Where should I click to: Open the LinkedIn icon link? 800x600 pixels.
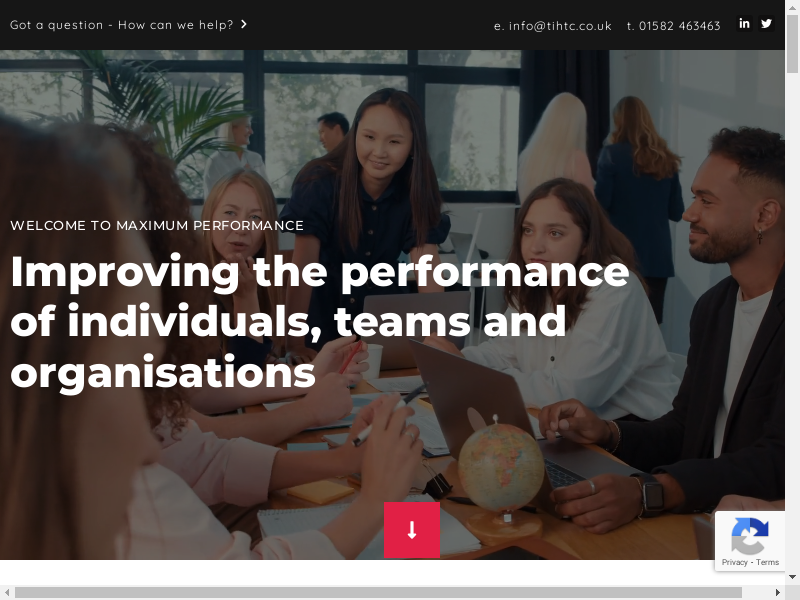(x=744, y=23)
